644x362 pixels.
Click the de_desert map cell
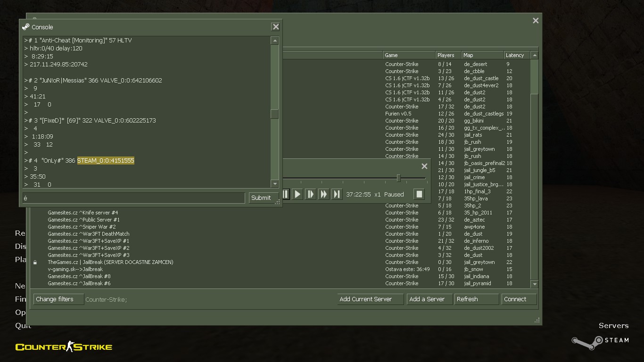(x=476, y=64)
